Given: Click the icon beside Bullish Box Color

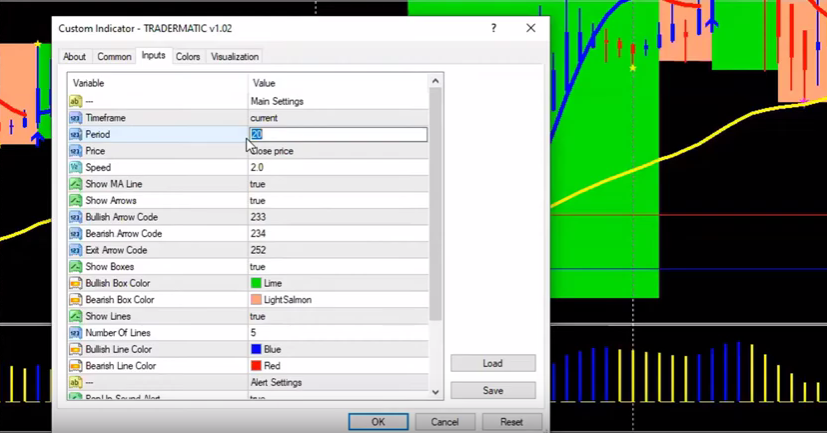Looking at the screenshot, I should click(x=75, y=283).
